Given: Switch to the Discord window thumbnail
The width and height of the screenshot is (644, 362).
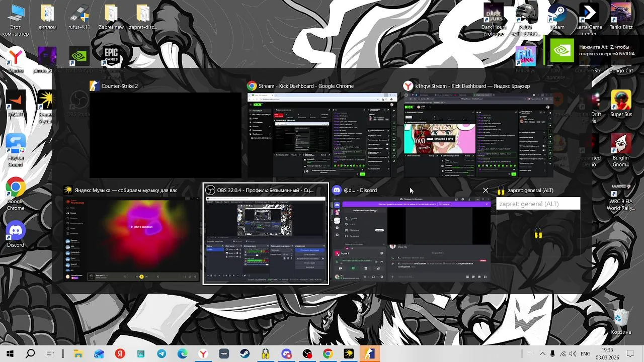Looking at the screenshot, I should coord(411,239).
